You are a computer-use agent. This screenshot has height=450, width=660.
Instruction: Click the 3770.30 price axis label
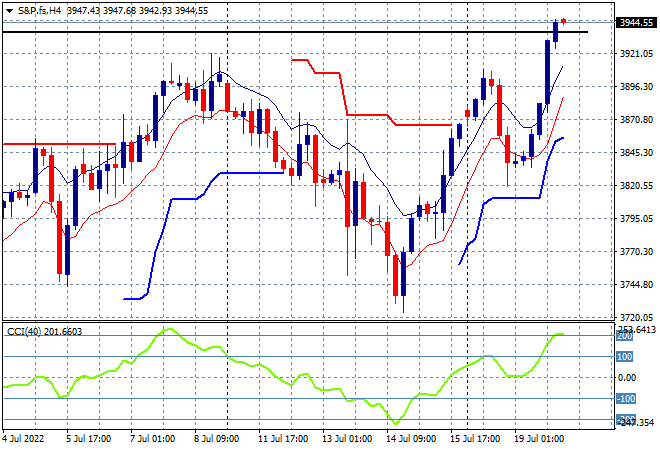636,251
